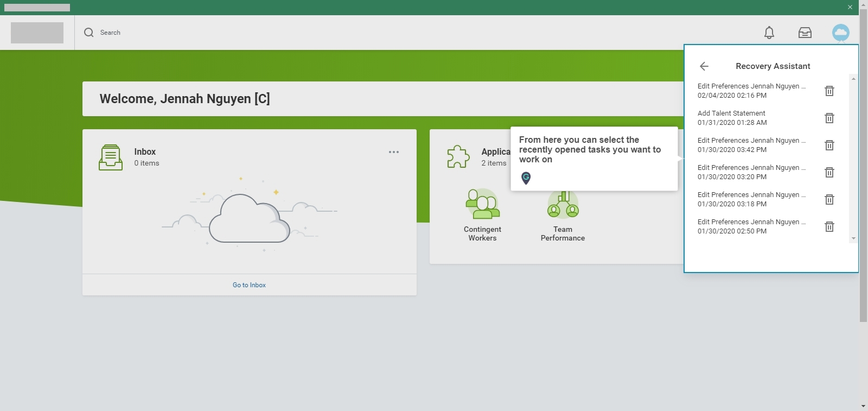Image resolution: width=868 pixels, height=411 pixels.
Task: Click the gray logo in the header
Action: coord(37,33)
